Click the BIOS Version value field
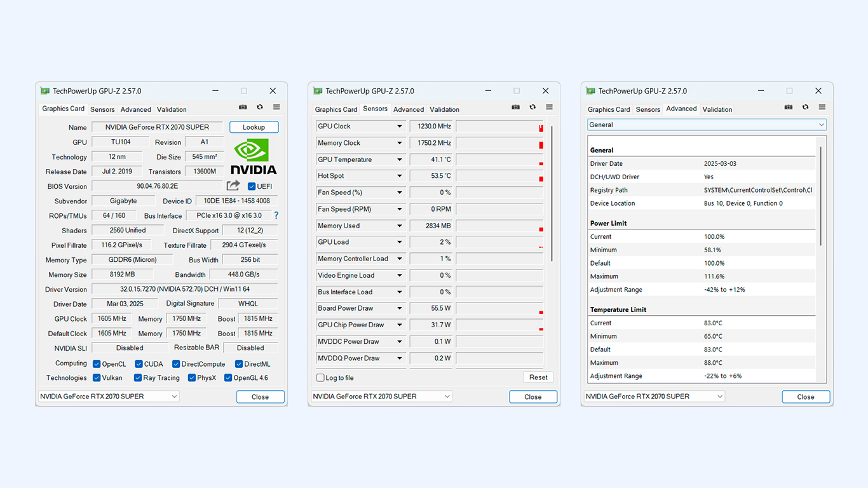Image resolution: width=868 pixels, height=488 pixels. [x=157, y=186]
